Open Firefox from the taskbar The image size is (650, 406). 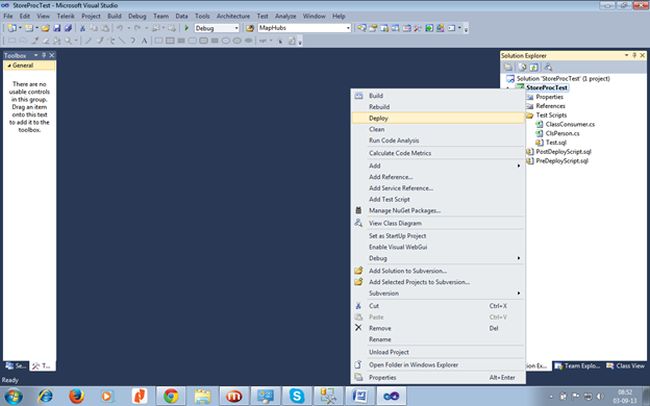(77, 396)
